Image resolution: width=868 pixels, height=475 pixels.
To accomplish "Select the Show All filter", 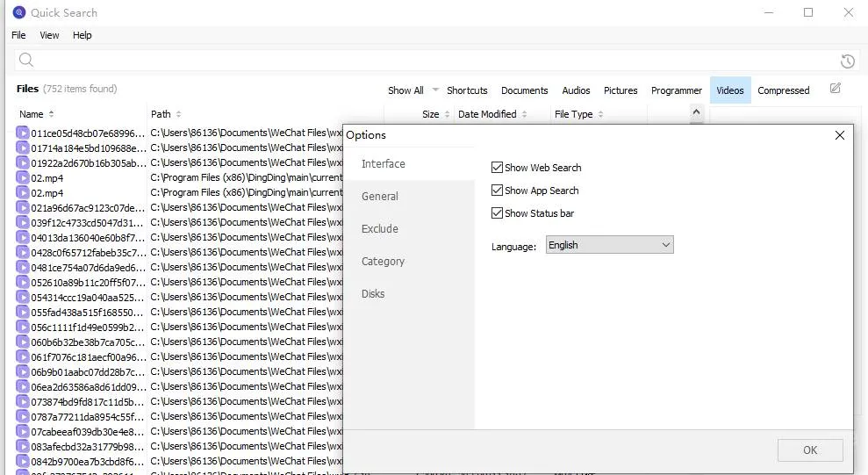I will click(x=405, y=90).
